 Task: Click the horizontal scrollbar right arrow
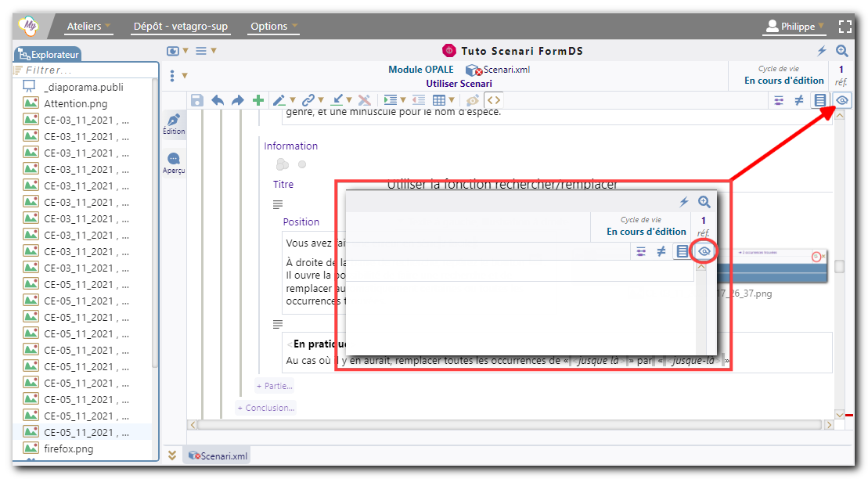(x=829, y=425)
